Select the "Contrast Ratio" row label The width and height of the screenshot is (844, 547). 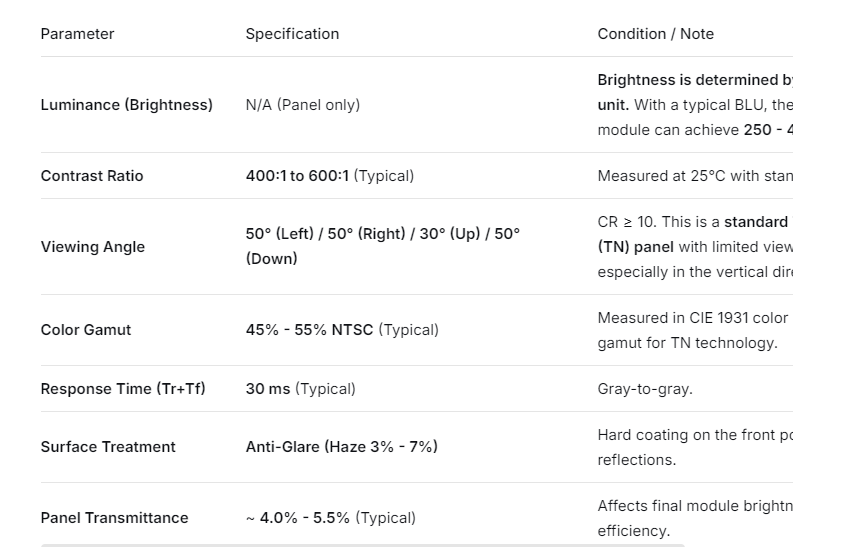92,176
